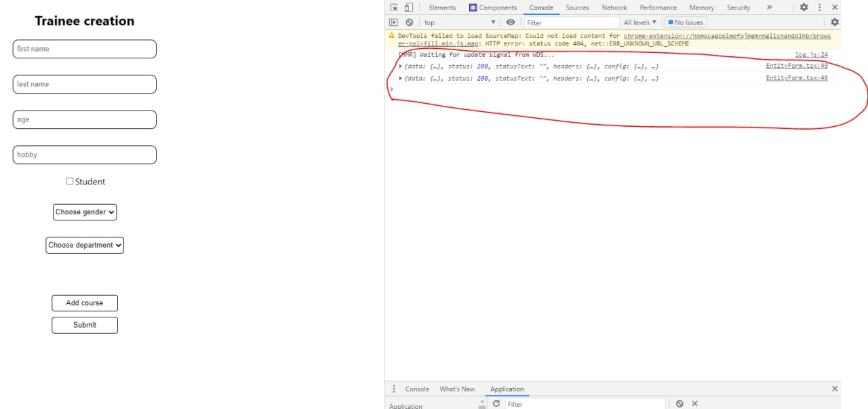868x409 pixels.
Task: Switch to the Performance tab
Action: click(x=658, y=7)
